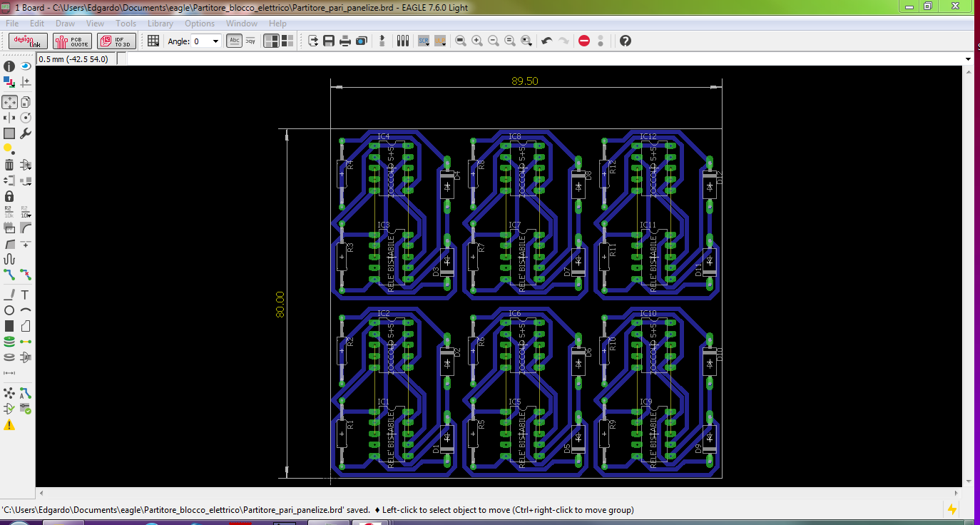Open the Angle combo box
980x525 pixels.
[x=207, y=41]
